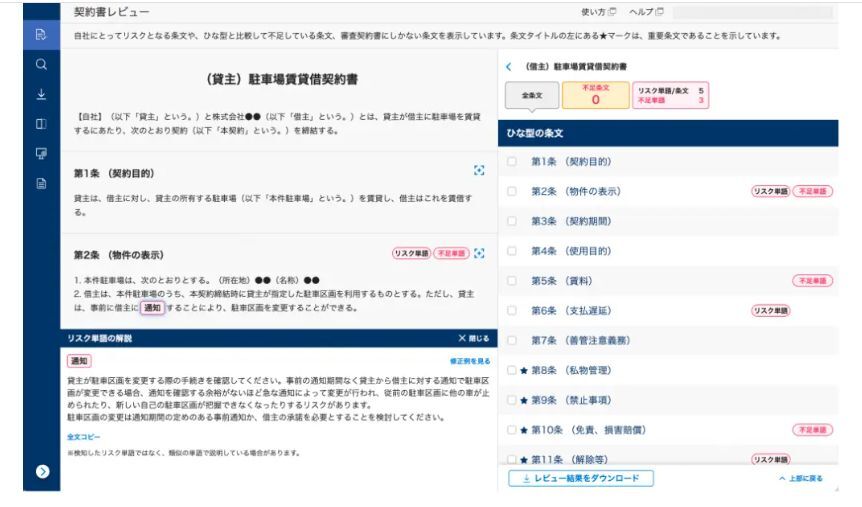This screenshot has height=507, width=862.
Task: Open the 使い方 help link
Action: [598, 12]
